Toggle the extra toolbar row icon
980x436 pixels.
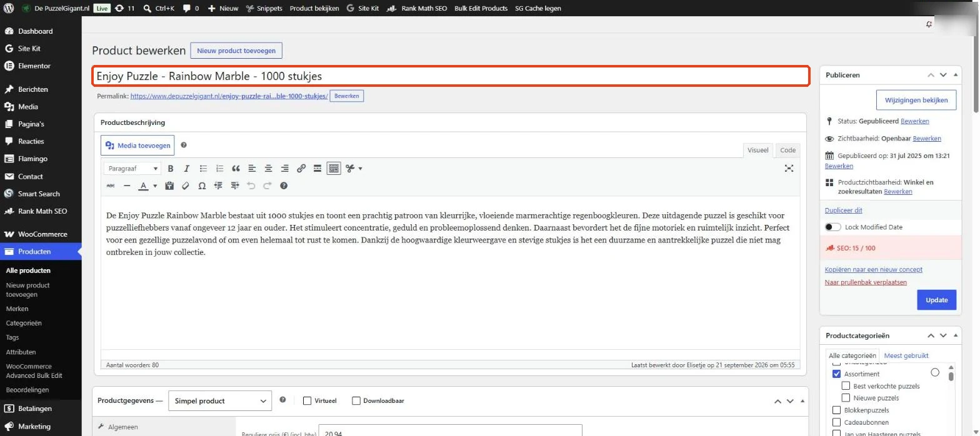pyautogui.click(x=334, y=169)
